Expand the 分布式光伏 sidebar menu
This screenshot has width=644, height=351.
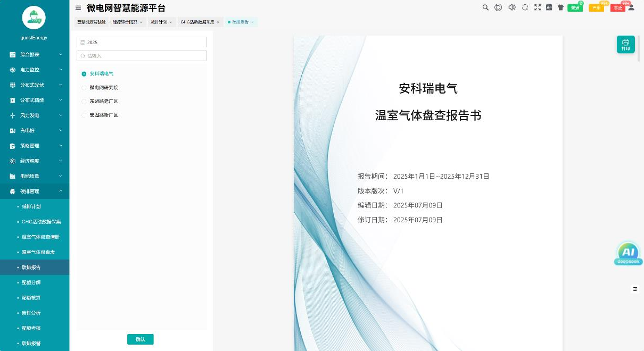pos(35,85)
